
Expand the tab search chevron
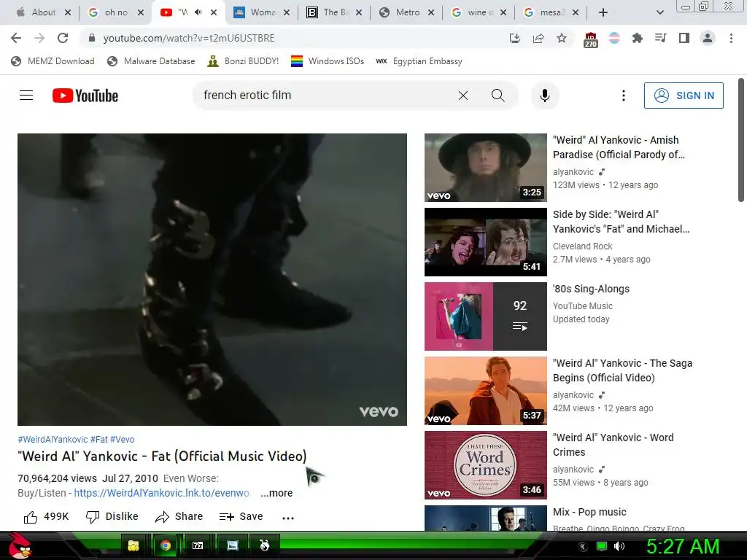click(659, 12)
